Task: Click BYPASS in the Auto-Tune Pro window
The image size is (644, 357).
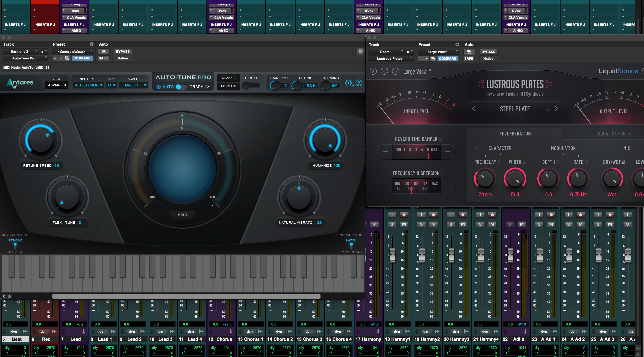Action: click(x=122, y=51)
